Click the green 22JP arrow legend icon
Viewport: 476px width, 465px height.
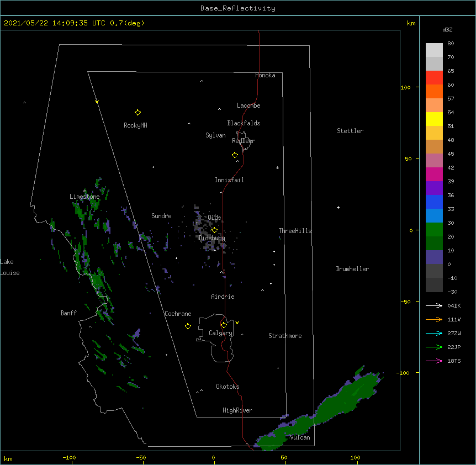[434, 347]
